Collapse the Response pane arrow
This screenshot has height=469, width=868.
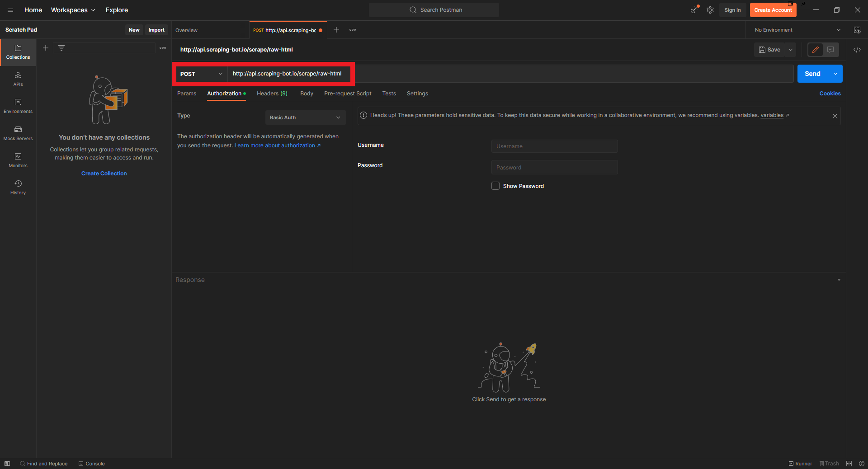click(839, 280)
